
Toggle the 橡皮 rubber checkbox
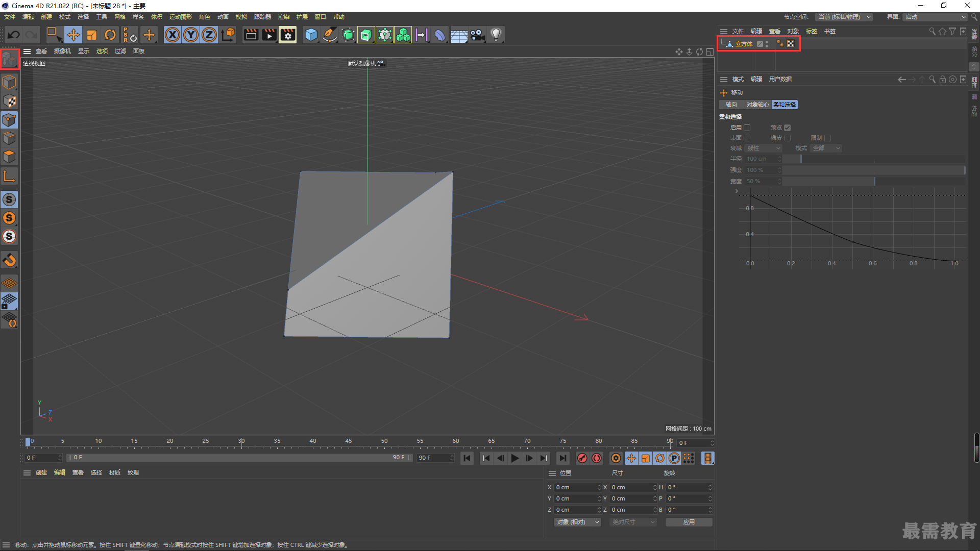pos(787,138)
